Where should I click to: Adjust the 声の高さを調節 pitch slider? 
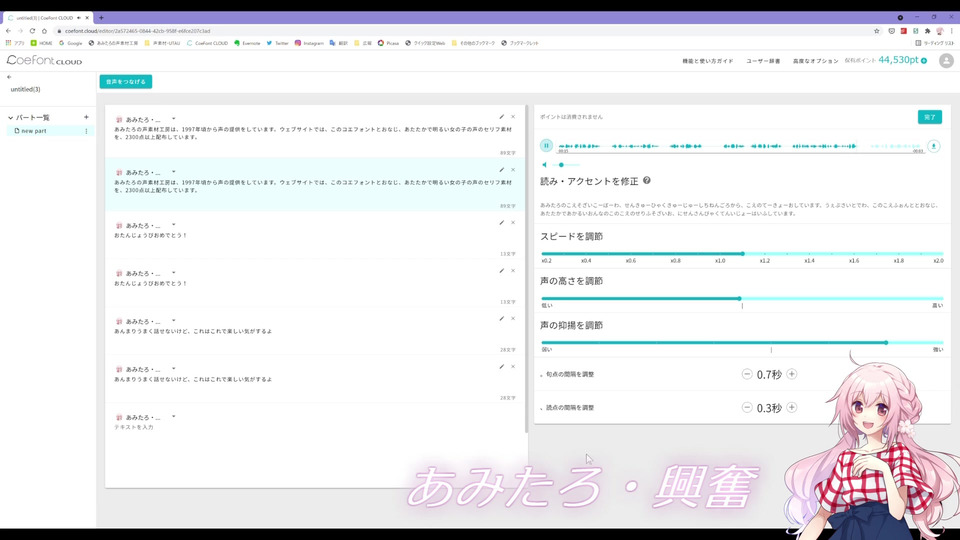pos(742,298)
